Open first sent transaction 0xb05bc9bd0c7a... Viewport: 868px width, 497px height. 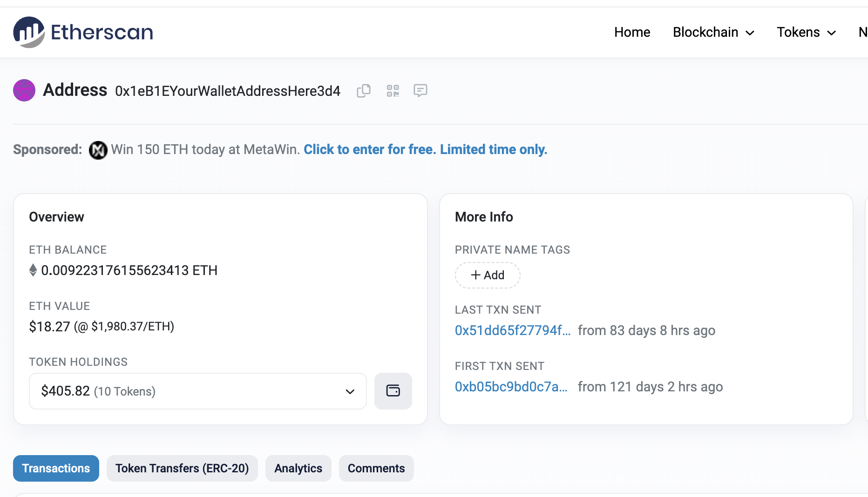(511, 387)
